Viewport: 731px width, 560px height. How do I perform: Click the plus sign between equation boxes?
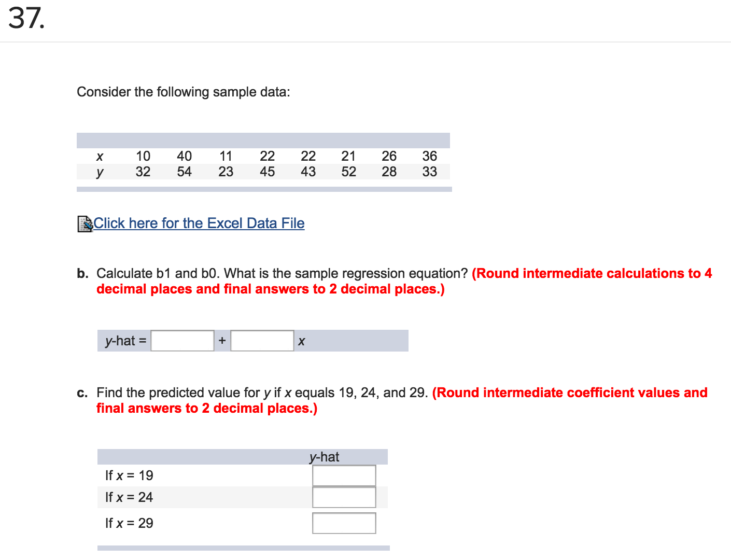(222, 341)
